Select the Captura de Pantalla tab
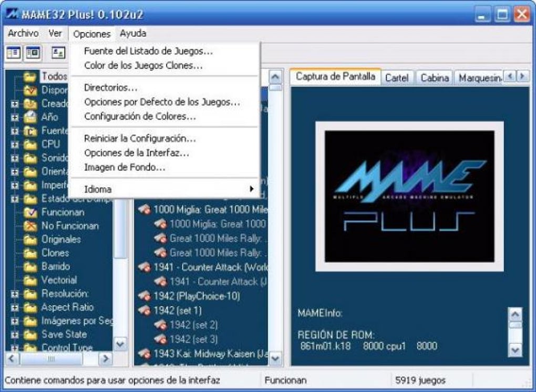This screenshot has height=392, width=536. [335, 76]
